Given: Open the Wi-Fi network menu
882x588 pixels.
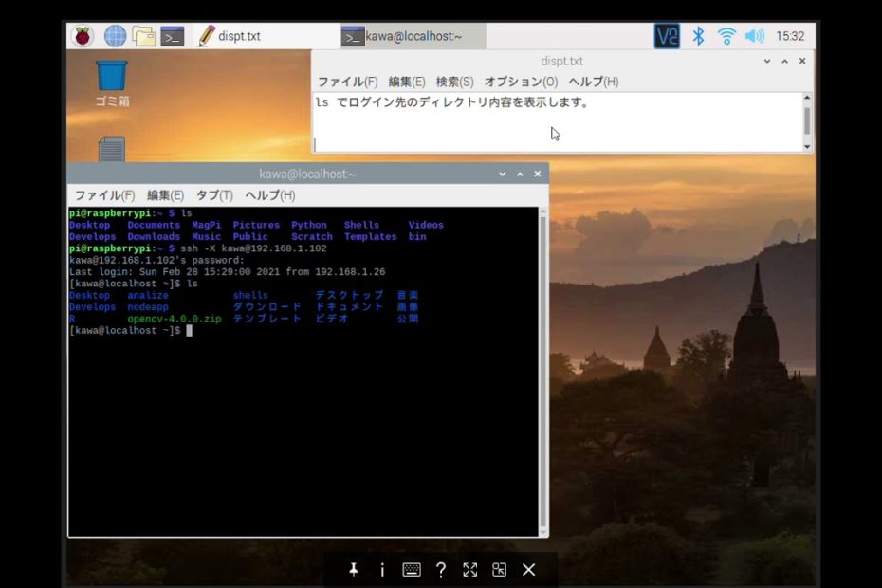Looking at the screenshot, I should point(726,36).
